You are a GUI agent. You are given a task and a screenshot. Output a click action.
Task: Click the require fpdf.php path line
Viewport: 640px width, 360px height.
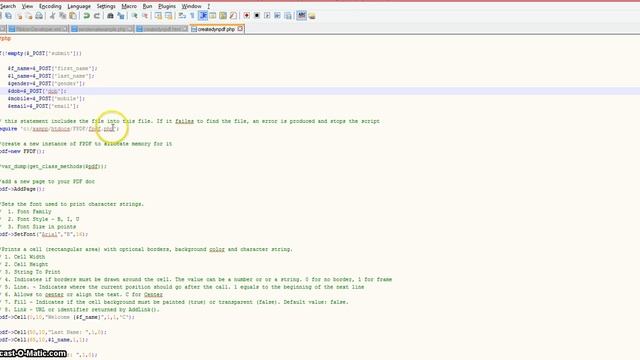[x=59, y=129]
